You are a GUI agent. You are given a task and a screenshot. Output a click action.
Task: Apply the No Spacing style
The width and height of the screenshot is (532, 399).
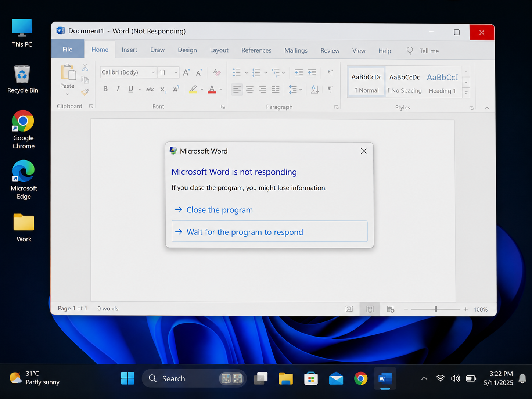coord(405,83)
